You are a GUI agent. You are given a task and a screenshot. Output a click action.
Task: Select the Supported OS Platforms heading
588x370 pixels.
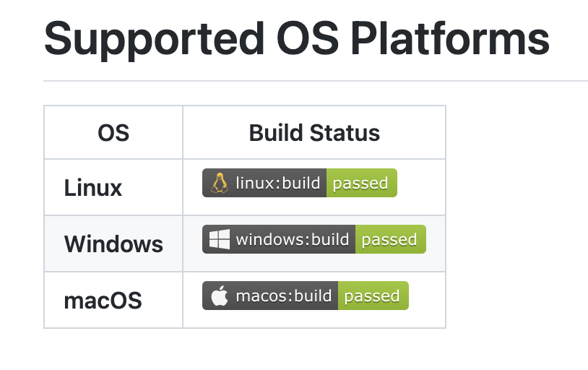point(297,39)
